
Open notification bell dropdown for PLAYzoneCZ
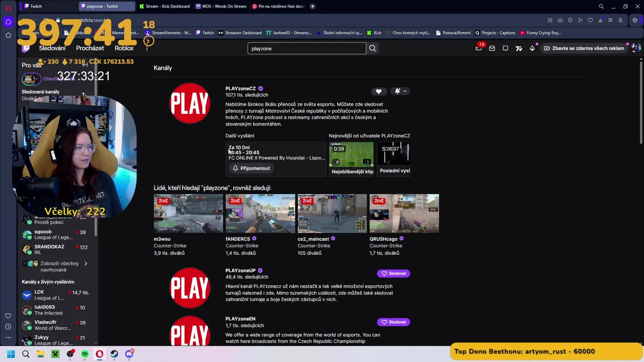coord(401,91)
